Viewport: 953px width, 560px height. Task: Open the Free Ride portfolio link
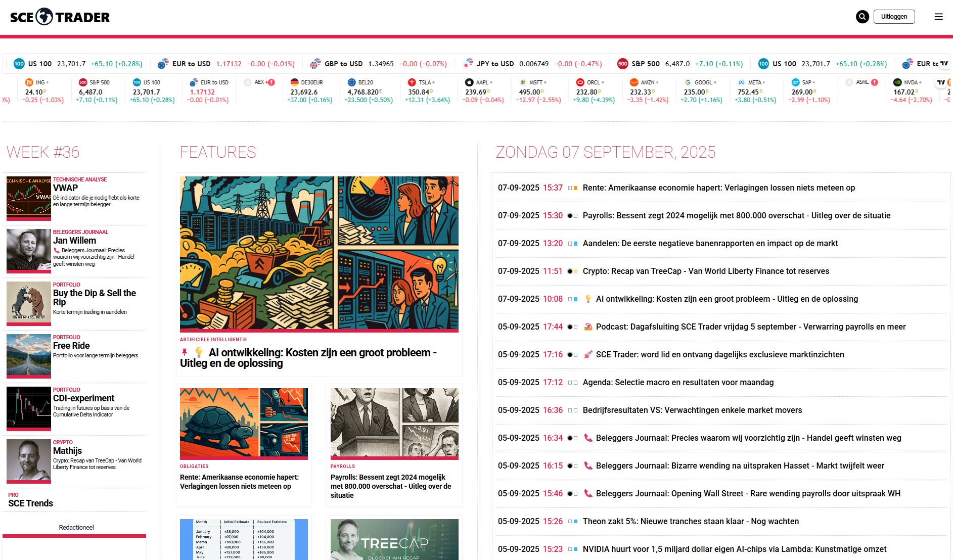[71, 346]
